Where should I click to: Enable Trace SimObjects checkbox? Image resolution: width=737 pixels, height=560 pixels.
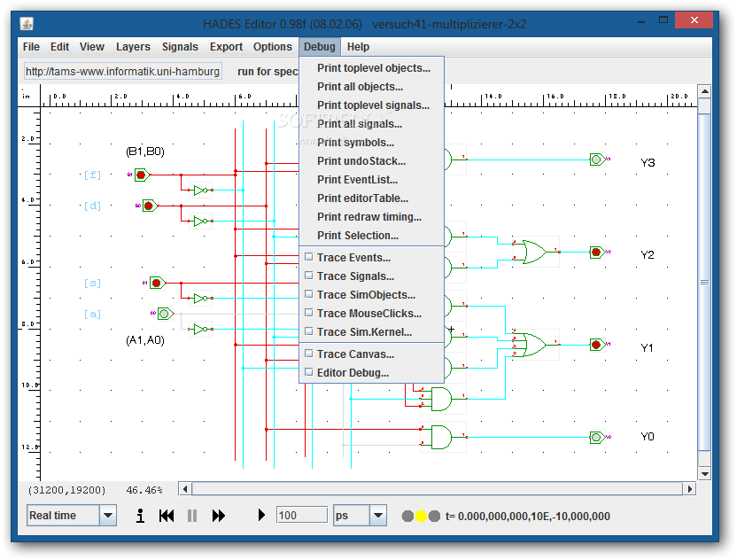point(309,294)
